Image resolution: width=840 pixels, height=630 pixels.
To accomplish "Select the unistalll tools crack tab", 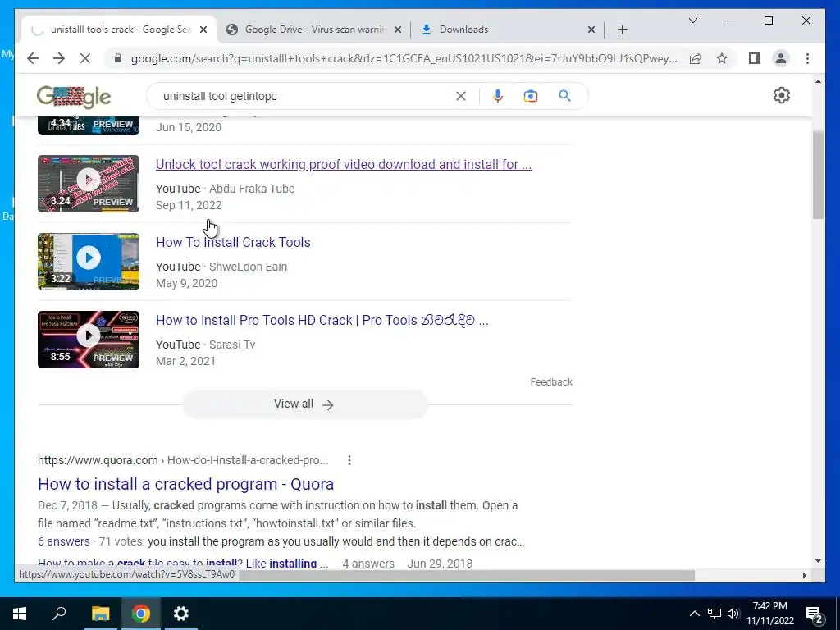I will [x=119, y=30].
